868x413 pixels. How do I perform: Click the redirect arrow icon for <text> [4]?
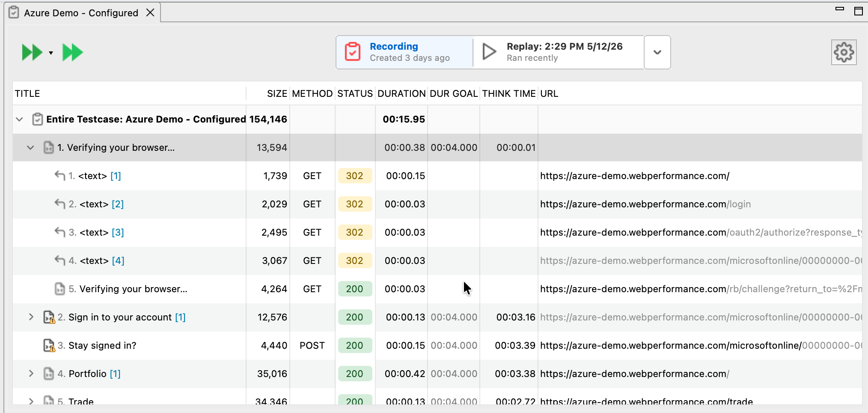[x=60, y=260]
